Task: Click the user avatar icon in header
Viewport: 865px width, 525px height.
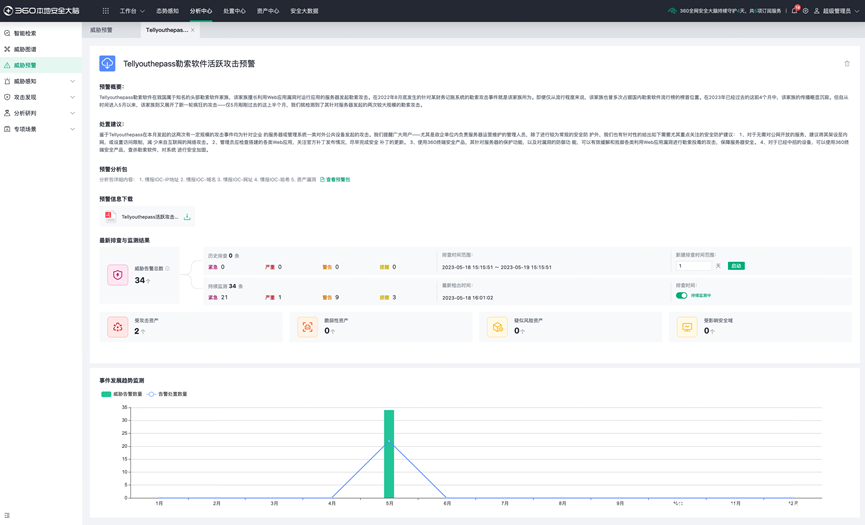Action: click(x=816, y=10)
